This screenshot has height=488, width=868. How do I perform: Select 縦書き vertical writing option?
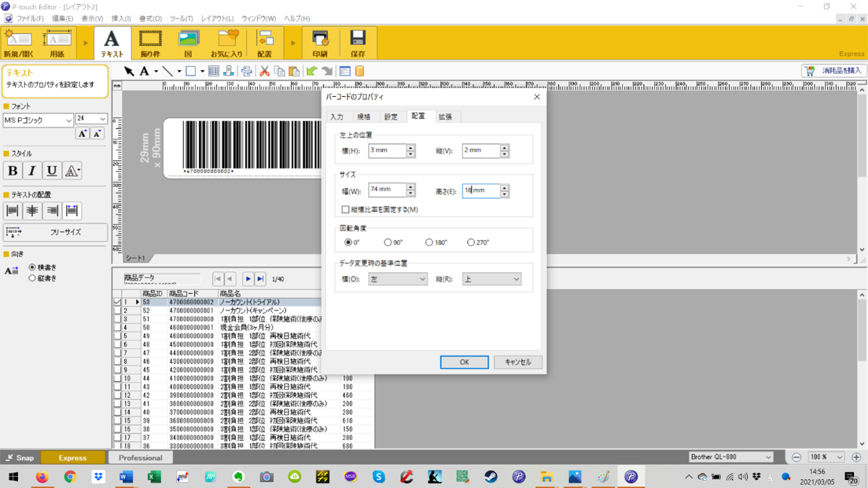click(x=32, y=278)
